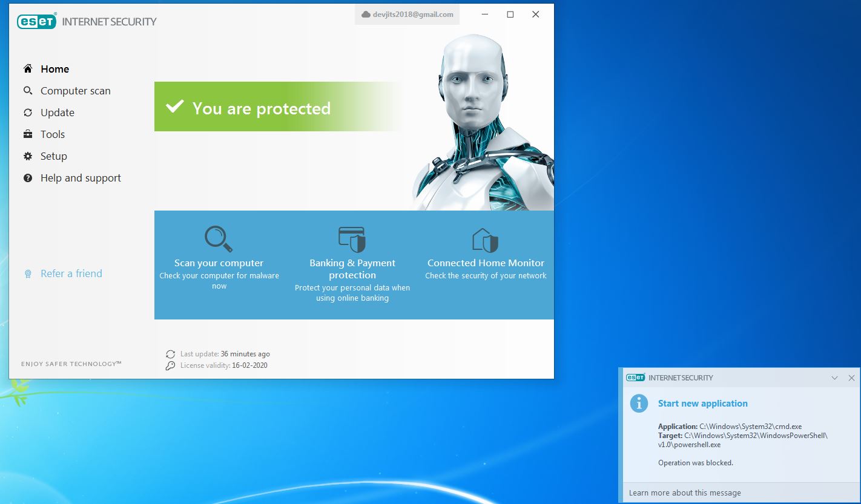Viewport: 861px width, 504px height.
Task: Open the Refer a friend link
Action: point(71,273)
